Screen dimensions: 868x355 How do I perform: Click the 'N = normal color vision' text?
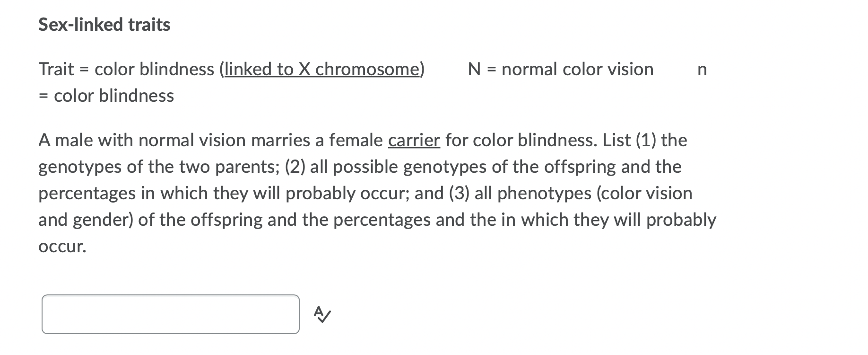click(561, 70)
